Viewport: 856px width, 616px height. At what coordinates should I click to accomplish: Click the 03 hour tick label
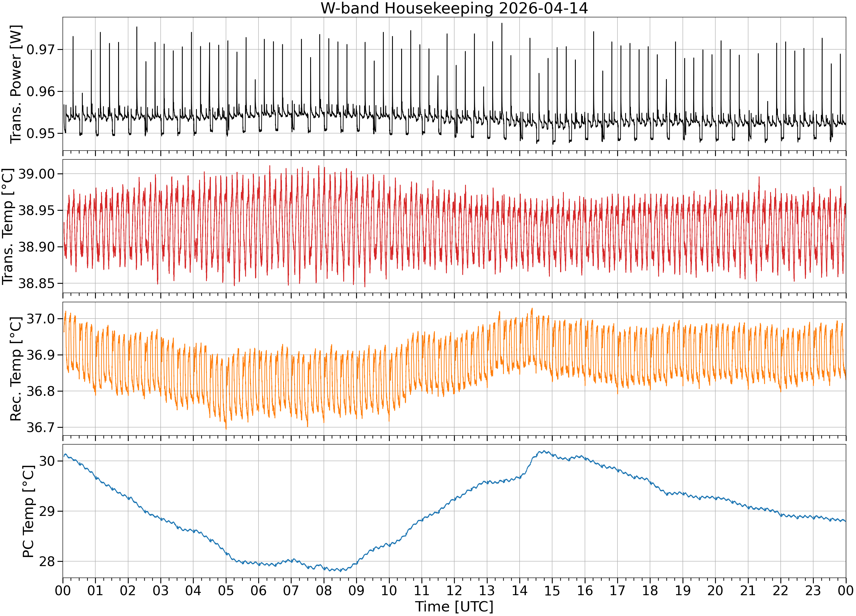coord(160,590)
